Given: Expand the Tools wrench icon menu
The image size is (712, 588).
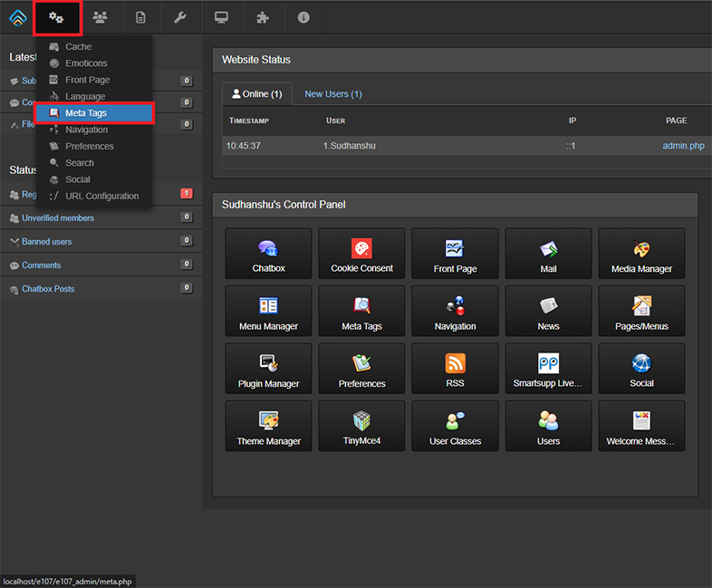Looking at the screenshot, I should pyautogui.click(x=180, y=17).
